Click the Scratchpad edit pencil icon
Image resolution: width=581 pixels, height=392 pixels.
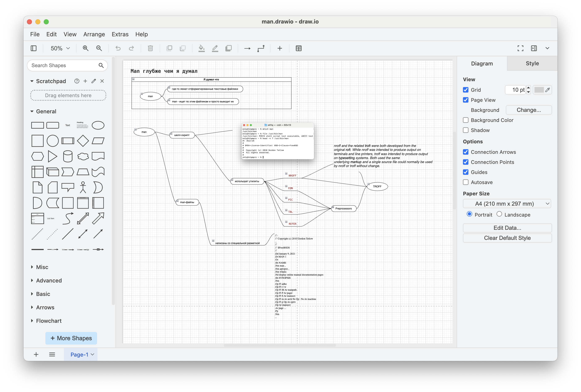click(94, 81)
